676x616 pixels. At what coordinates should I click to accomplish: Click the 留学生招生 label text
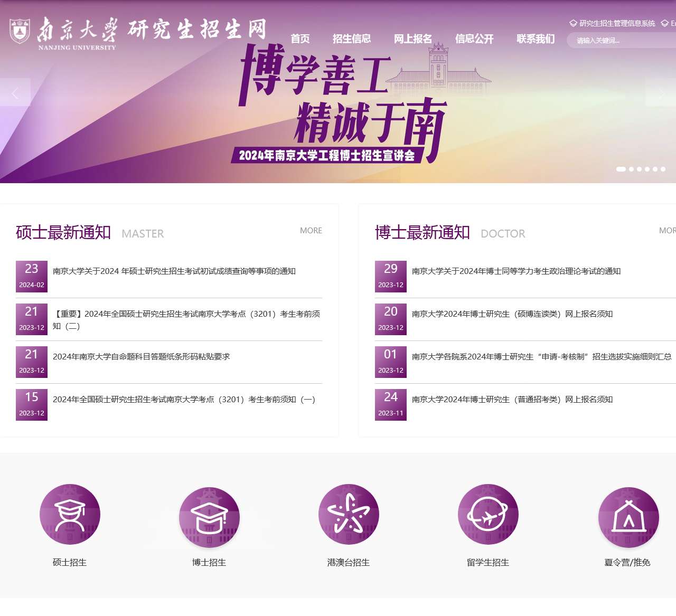pyautogui.click(x=488, y=563)
